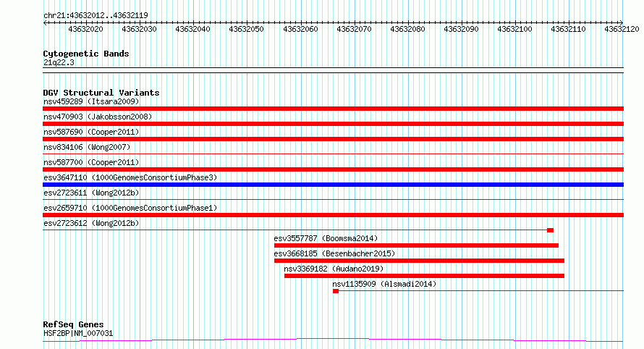Image resolution: width=644 pixels, height=349 pixels.
Task: Click the nsv1135909 (Alsmadi2014) label
Action: (x=384, y=284)
